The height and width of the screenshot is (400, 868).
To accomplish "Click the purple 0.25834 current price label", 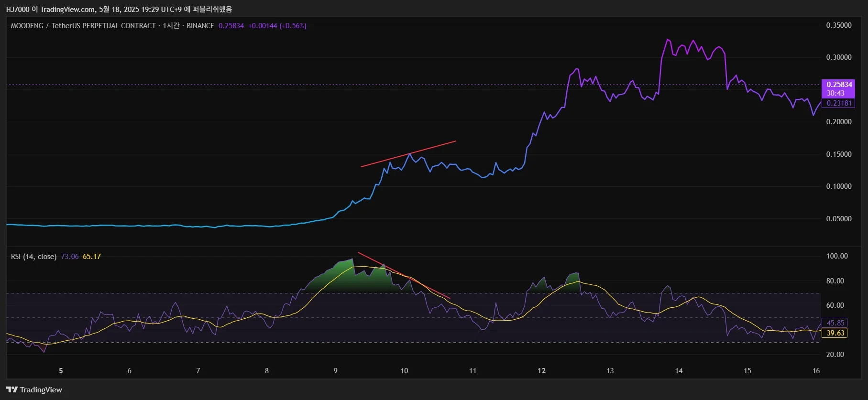I will (x=839, y=85).
